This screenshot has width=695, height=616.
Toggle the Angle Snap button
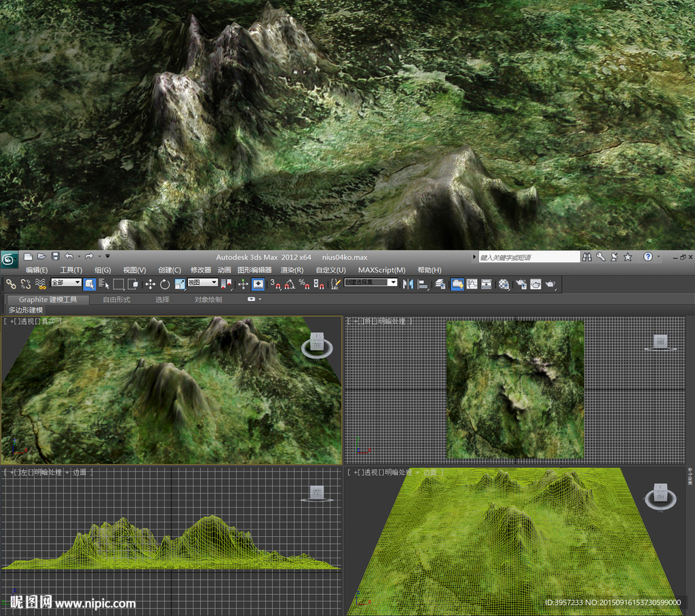tap(288, 284)
